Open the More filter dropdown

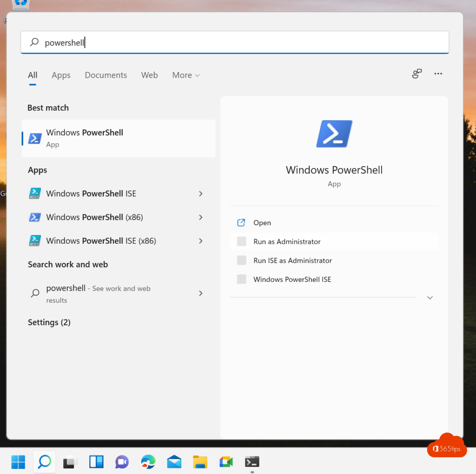click(x=186, y=75)
